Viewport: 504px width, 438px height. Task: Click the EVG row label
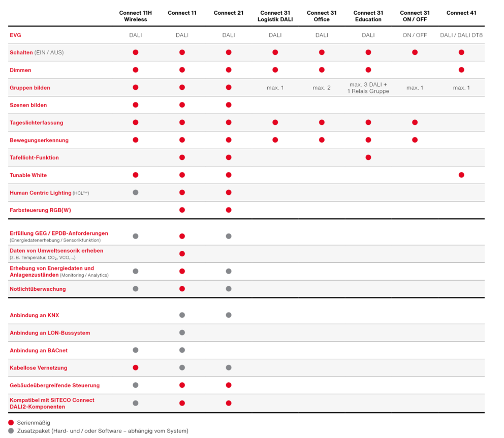click(x=15, y=35)
